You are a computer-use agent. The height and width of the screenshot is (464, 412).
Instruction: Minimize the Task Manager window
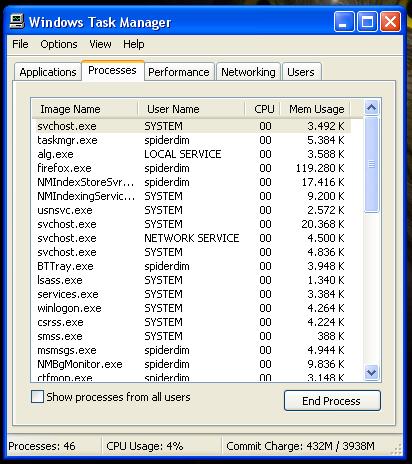pyautogui.click(x=344, y=22)
